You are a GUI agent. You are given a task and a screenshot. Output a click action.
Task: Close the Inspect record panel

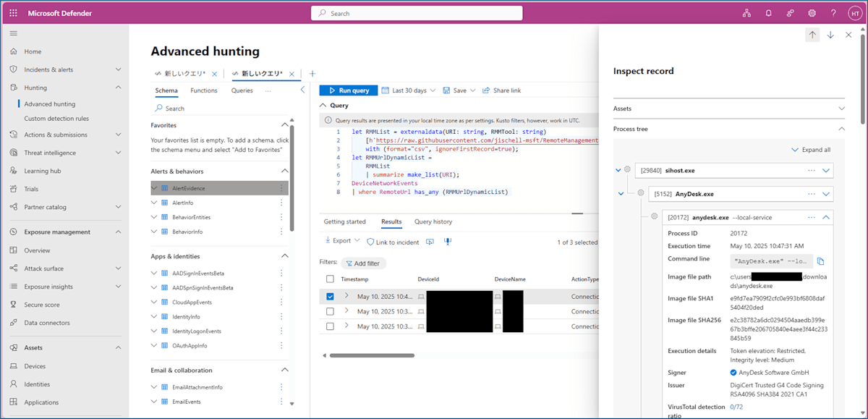tap(848, 35)
